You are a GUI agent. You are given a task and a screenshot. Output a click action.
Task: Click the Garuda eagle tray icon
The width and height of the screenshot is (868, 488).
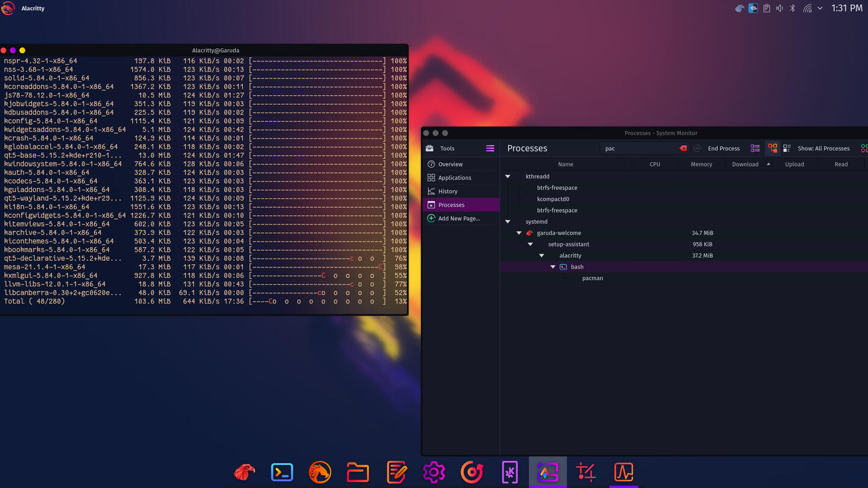click(740, 8)
